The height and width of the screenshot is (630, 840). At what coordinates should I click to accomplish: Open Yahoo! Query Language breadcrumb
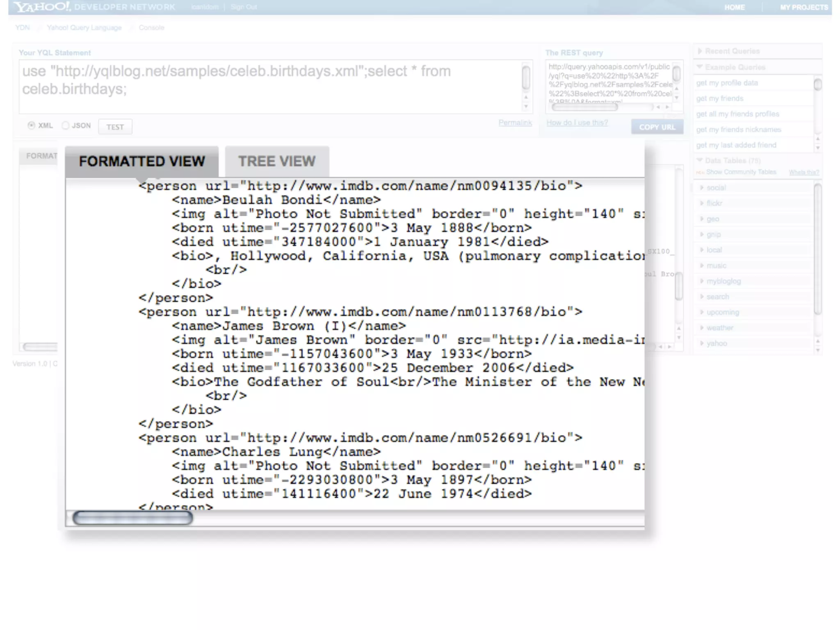[x=84, y=27]
